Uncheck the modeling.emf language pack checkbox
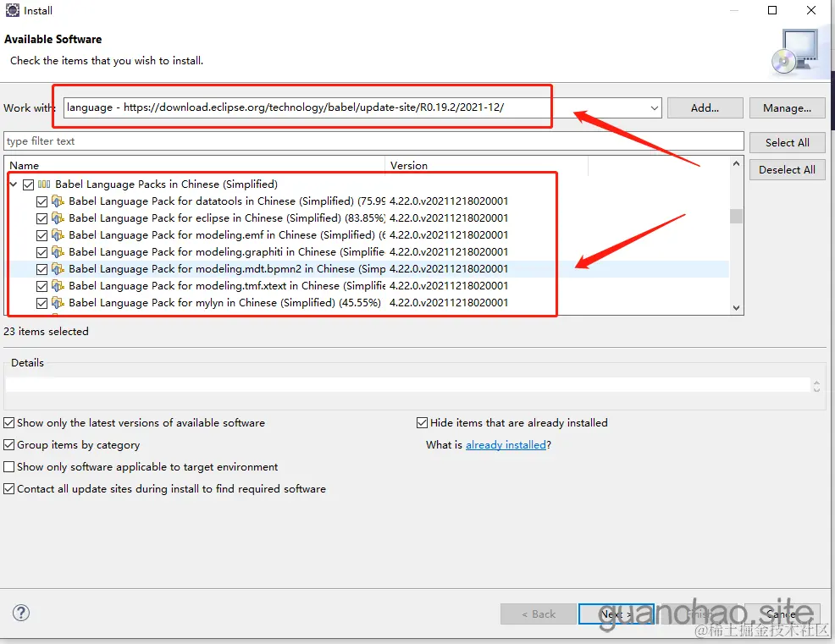Viewport: 835px width, 644px height. [42, 236]
